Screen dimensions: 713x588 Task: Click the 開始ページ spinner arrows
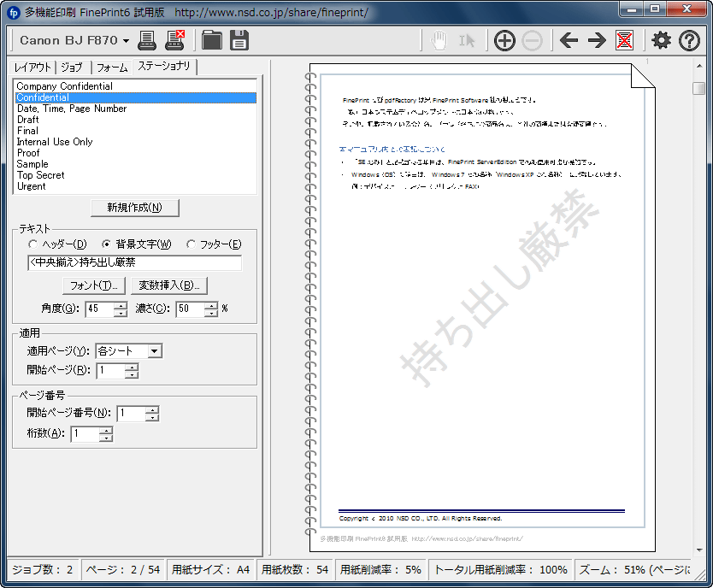[x=132, y=371]
